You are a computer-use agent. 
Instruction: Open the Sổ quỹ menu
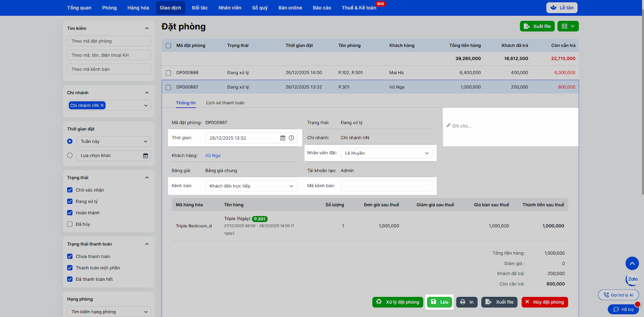[260, 8]
